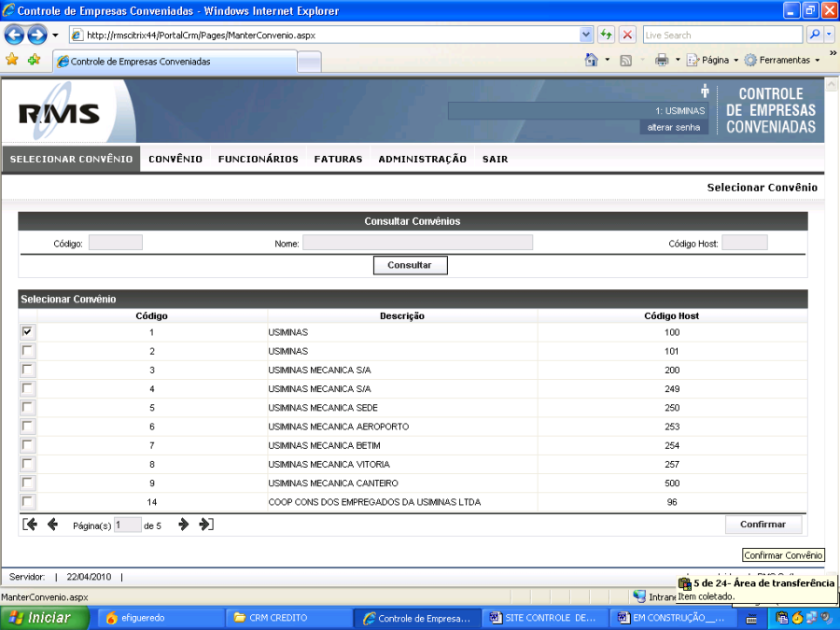Click the RSS feeds icon

point(625,61)
